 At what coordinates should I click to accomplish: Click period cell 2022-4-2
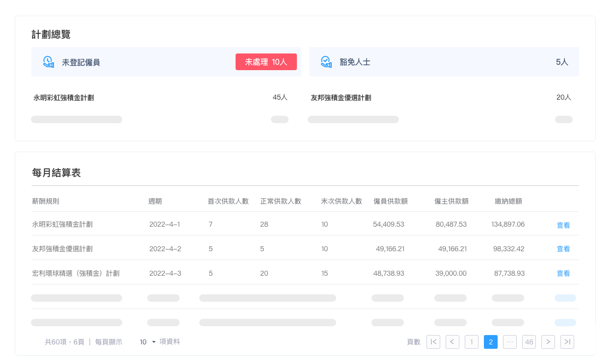point(165,249)
